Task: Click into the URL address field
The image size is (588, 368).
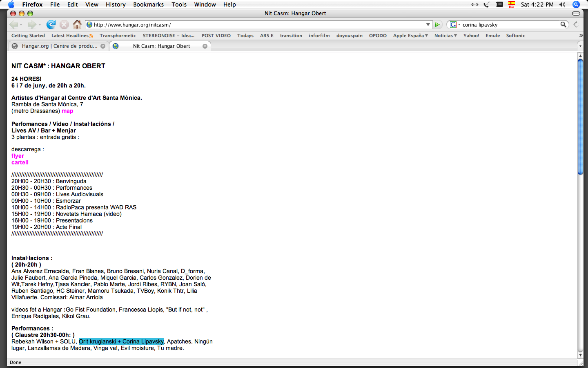Action: [x=257, y=25]
